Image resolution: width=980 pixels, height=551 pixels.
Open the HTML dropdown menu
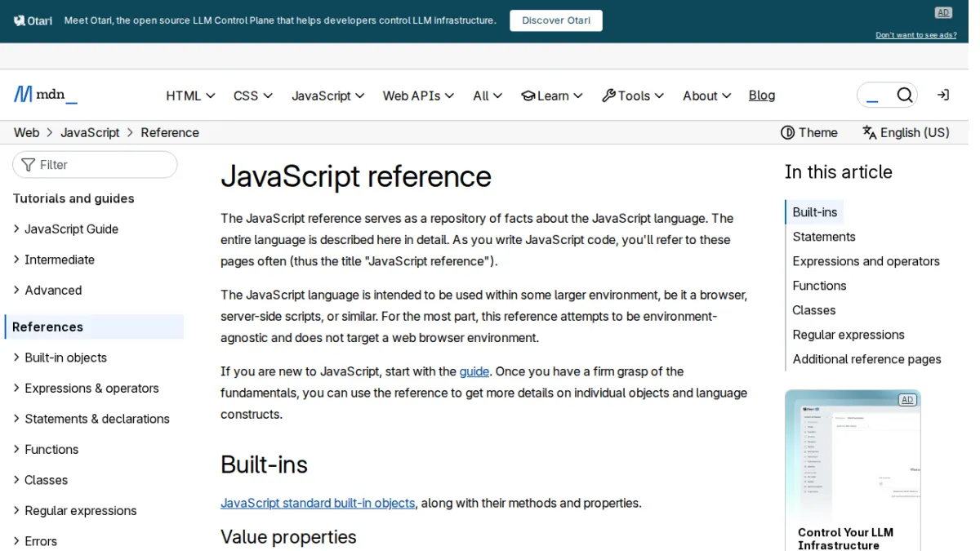(190, 96)
